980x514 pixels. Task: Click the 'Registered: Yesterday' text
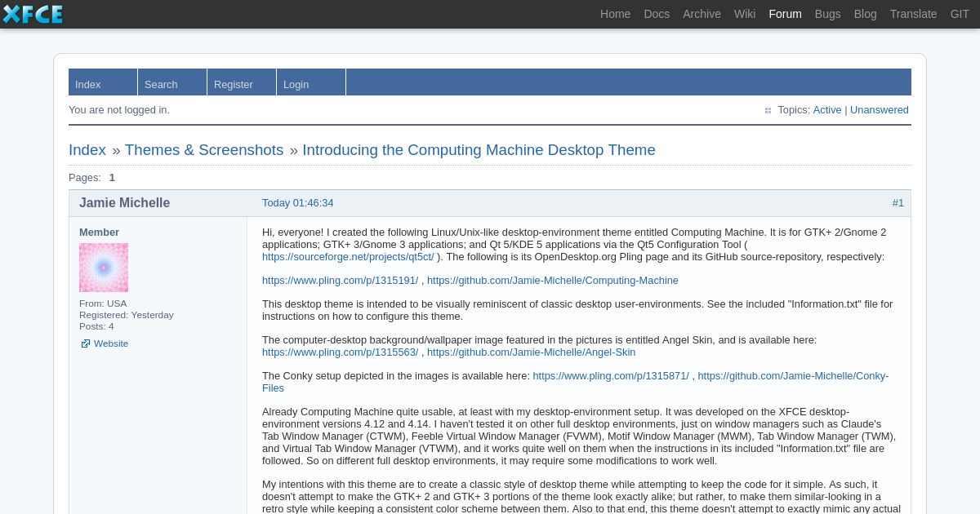point(127,315)
